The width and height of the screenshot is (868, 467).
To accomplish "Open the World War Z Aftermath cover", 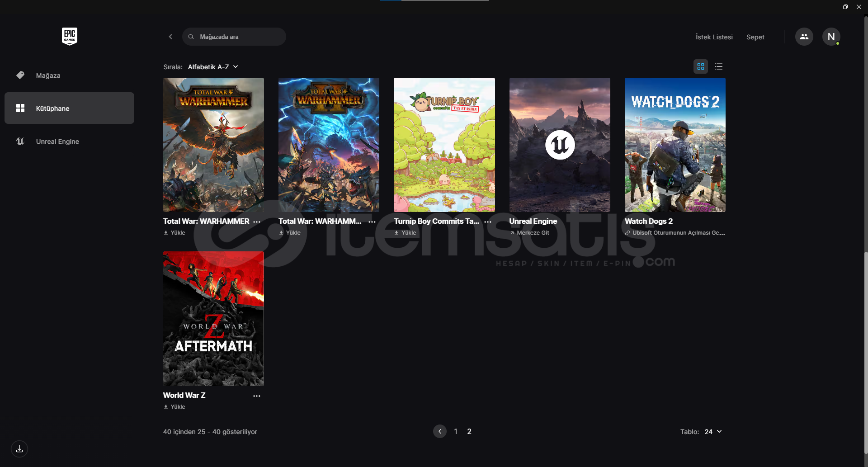I will 213,319.
